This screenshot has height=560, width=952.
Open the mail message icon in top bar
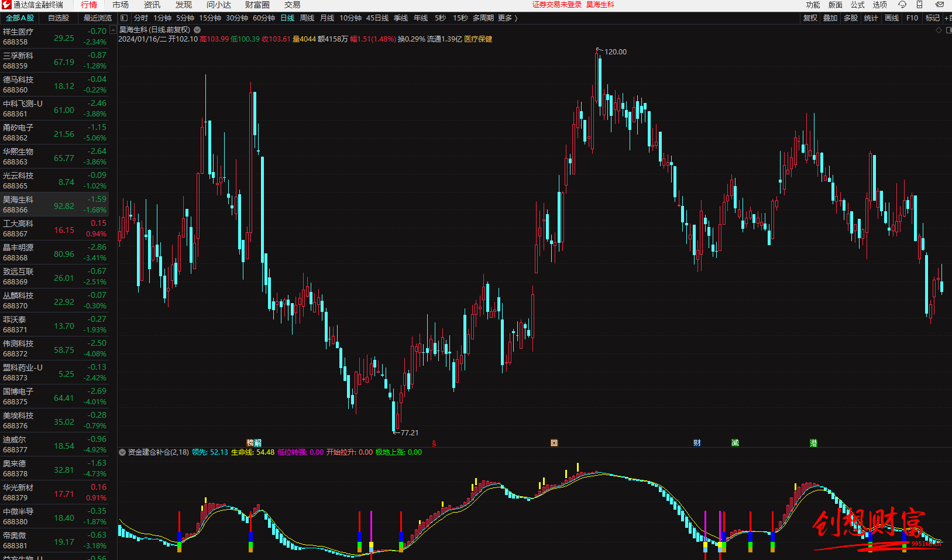[940, 5]
